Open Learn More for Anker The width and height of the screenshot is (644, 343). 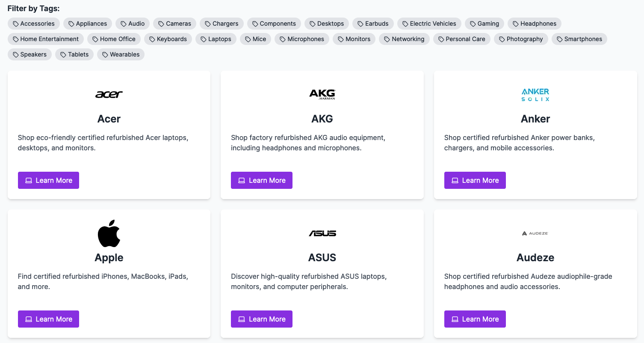475,180
